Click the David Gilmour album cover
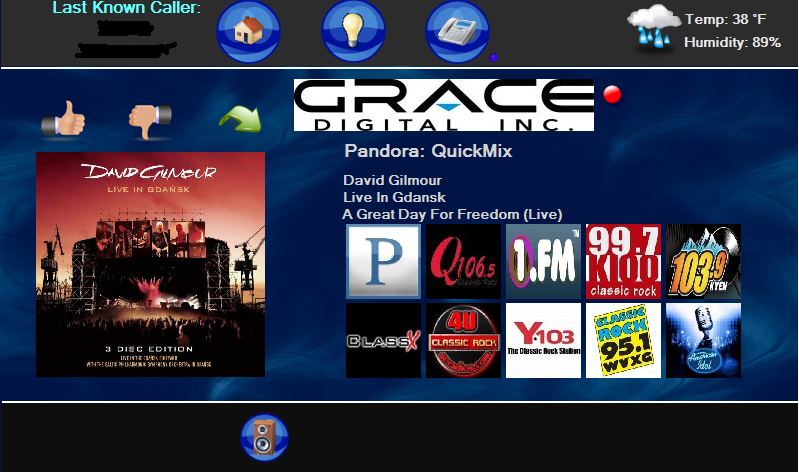 (x=150, y=265)
